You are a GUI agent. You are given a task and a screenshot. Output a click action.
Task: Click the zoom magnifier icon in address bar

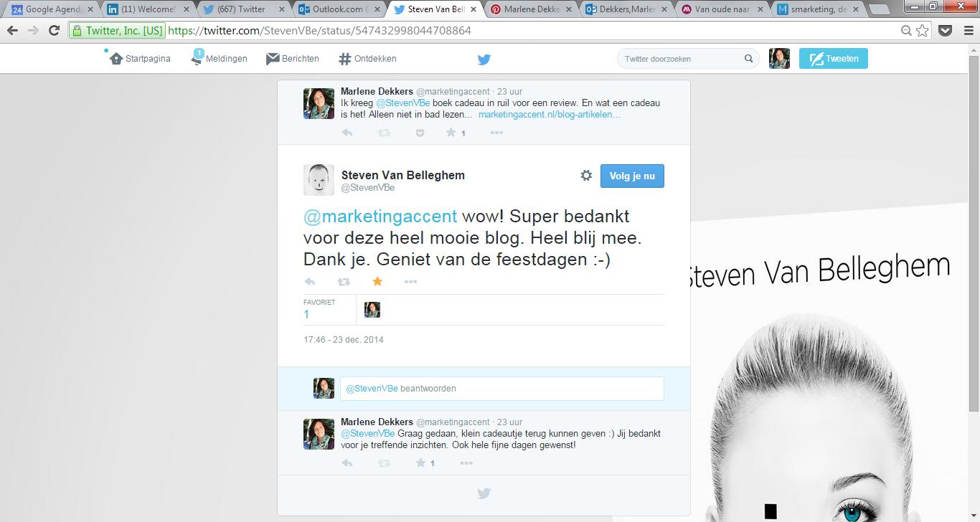click(906, 31)
